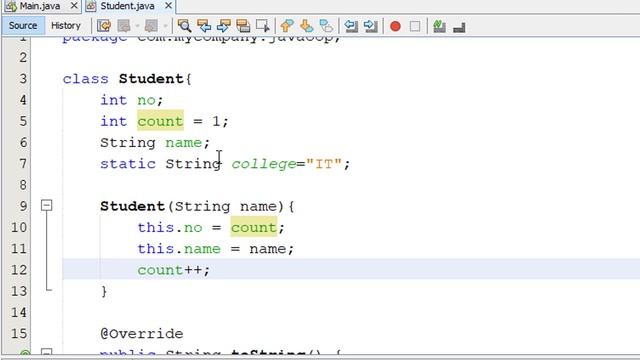Go to Find Next Occurrence icon
This screenshot has width=640, height=360.
point(223,26)
